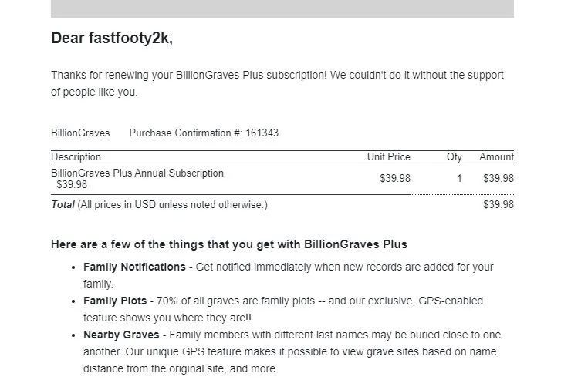
Task: Click the quantity value 1
Action: point(459,178)
